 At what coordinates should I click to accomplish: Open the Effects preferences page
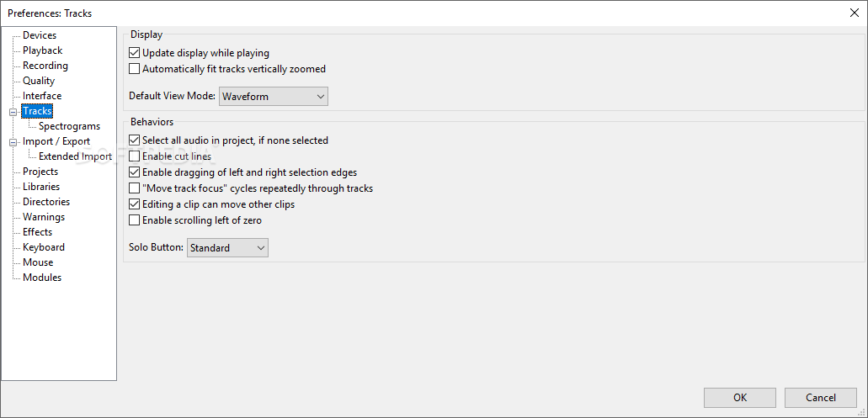point(38,232)
